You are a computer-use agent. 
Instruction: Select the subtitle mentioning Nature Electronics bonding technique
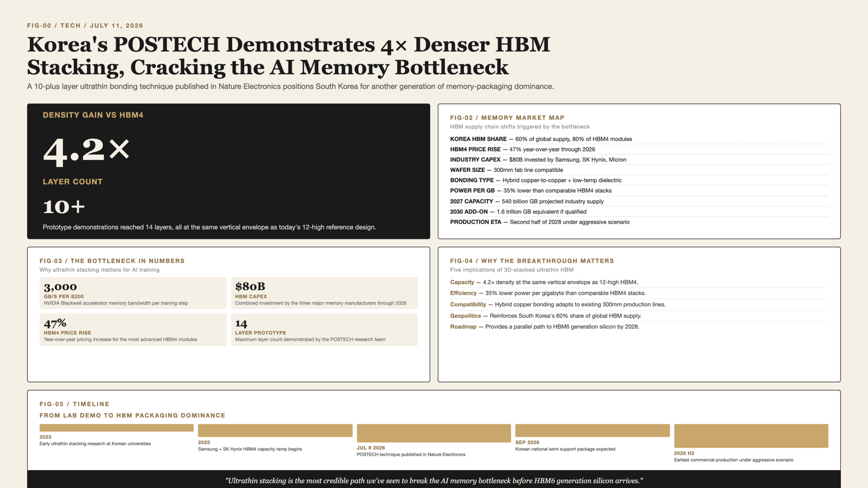[x=290, y=86]
